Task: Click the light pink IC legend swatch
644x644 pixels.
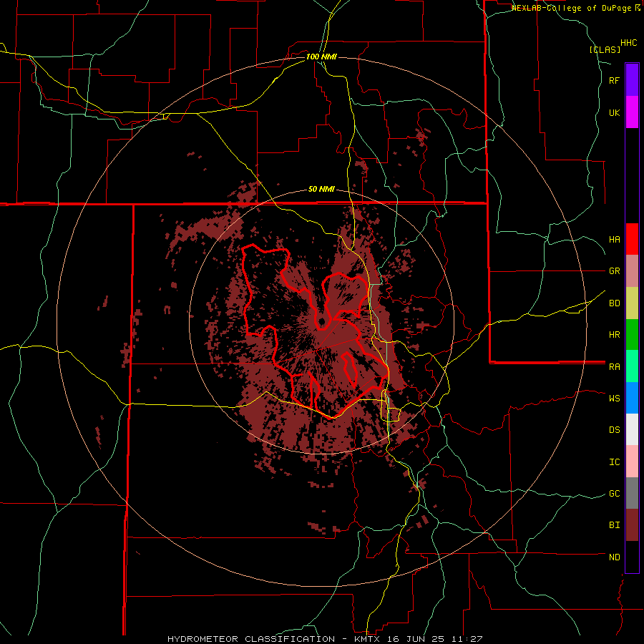Action: point(632,462)
